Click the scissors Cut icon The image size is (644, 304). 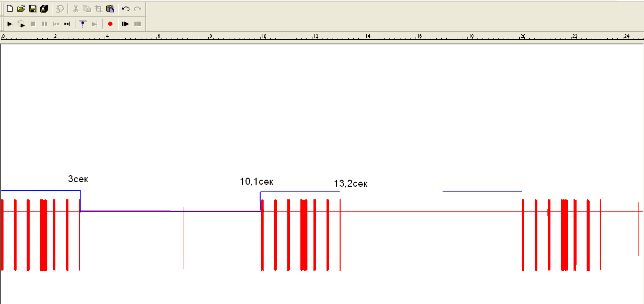[x=75, y=9]
